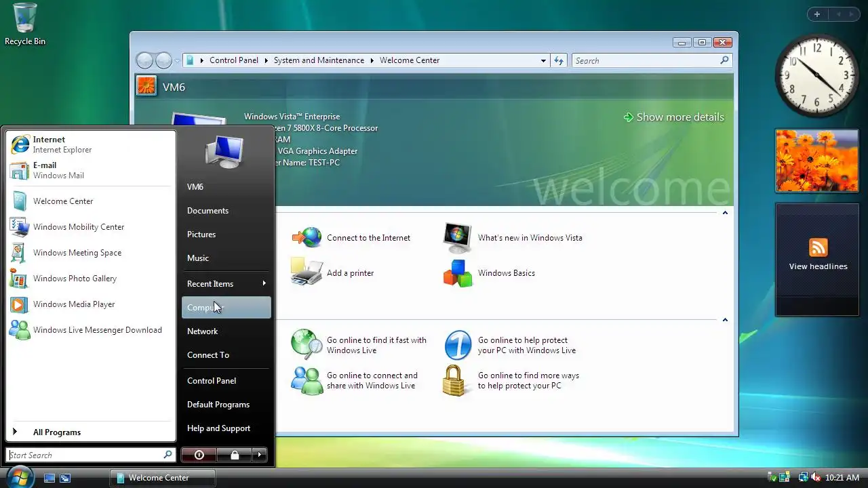Click the sidebar analog clock gadget

pyautogui.click(x=817, y=76)
